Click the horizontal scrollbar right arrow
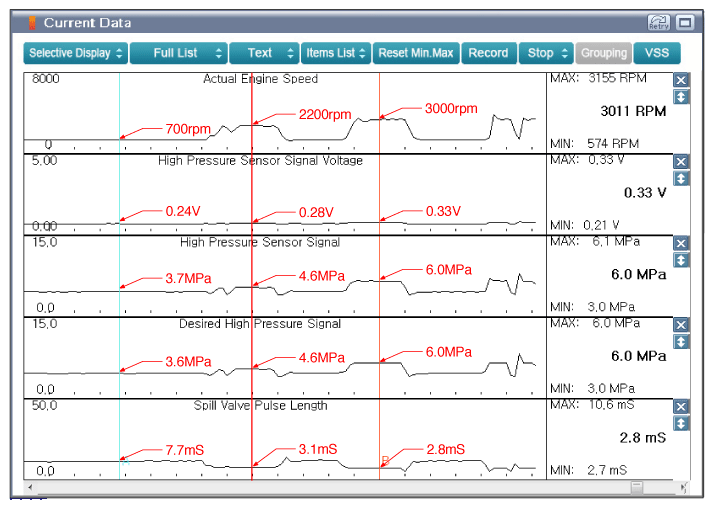 (x=683, y=487)
